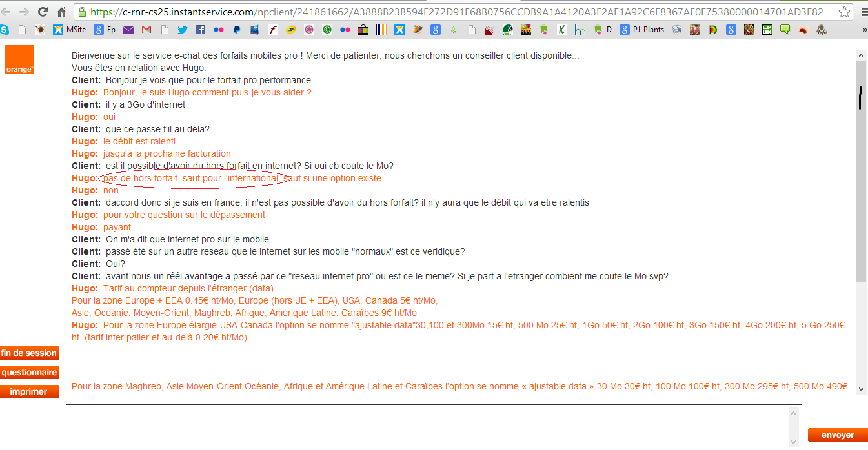Focus the chat message input box
Screen dimensions: 868x450
pos(428,427)
